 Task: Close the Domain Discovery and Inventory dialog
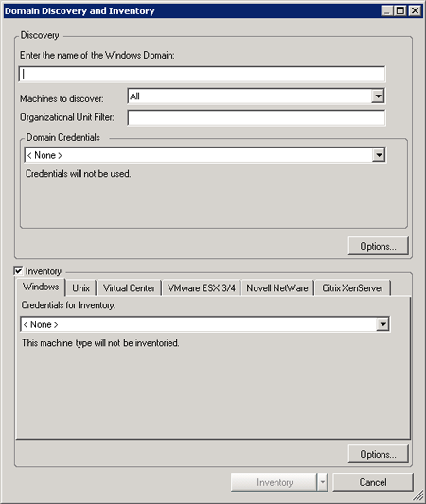pos(415,11)
